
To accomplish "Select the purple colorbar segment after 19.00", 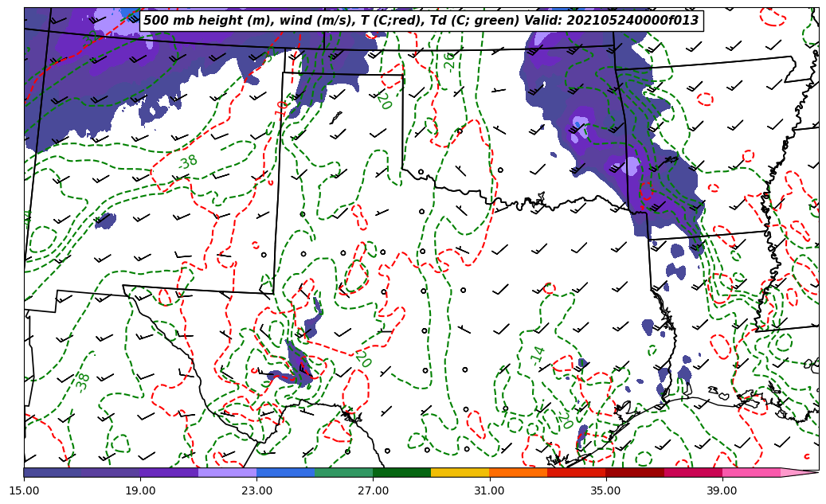I will pyautogui.click(x=169, y=472).
